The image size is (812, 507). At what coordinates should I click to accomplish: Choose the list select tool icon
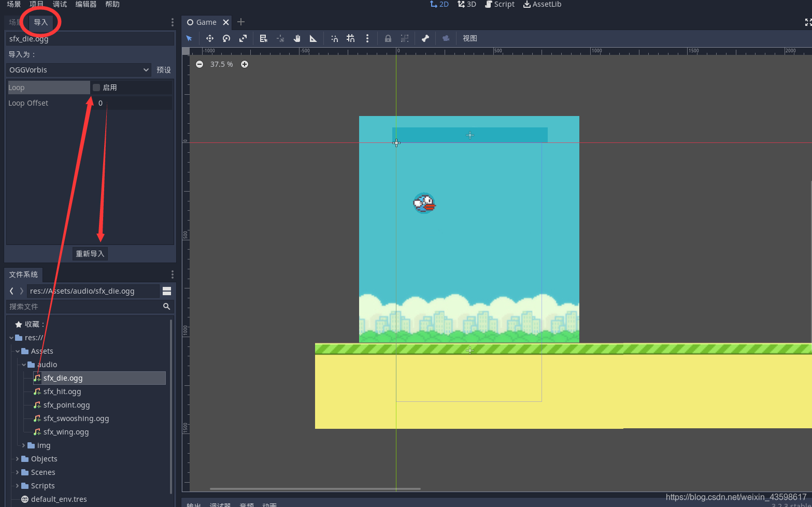tap(264, 38)
